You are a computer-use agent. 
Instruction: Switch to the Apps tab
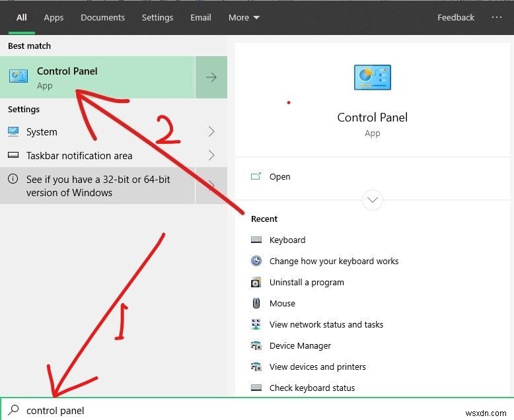click(x=54, y=17)
